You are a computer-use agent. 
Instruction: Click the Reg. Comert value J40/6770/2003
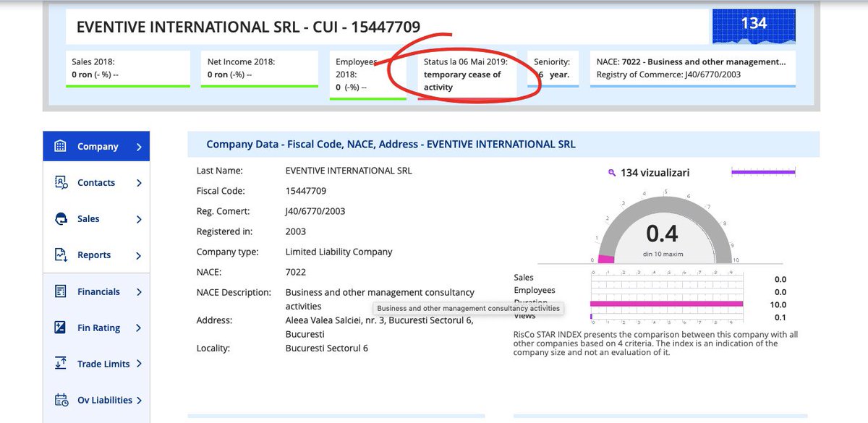pos(315,211)
